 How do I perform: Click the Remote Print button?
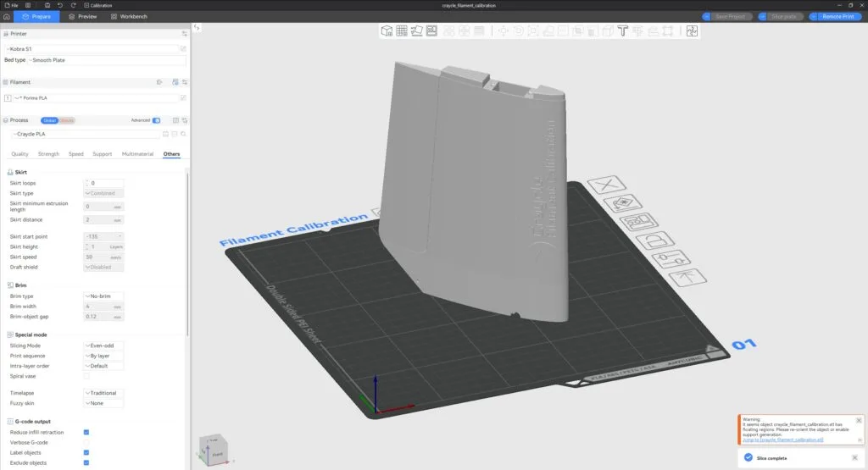point(837,16)
